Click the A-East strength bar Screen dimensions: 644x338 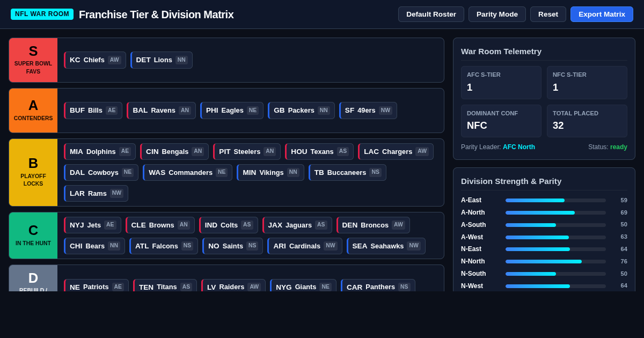(555, 200)
